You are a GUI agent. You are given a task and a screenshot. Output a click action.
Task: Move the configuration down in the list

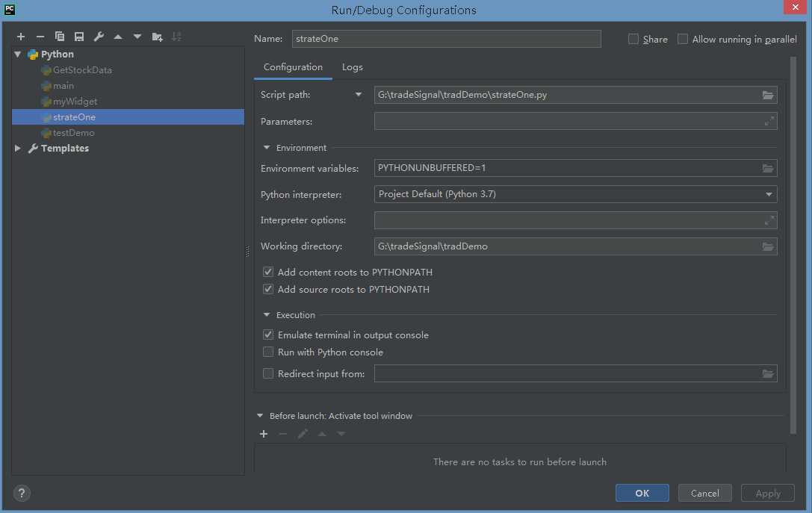(137, 37)
